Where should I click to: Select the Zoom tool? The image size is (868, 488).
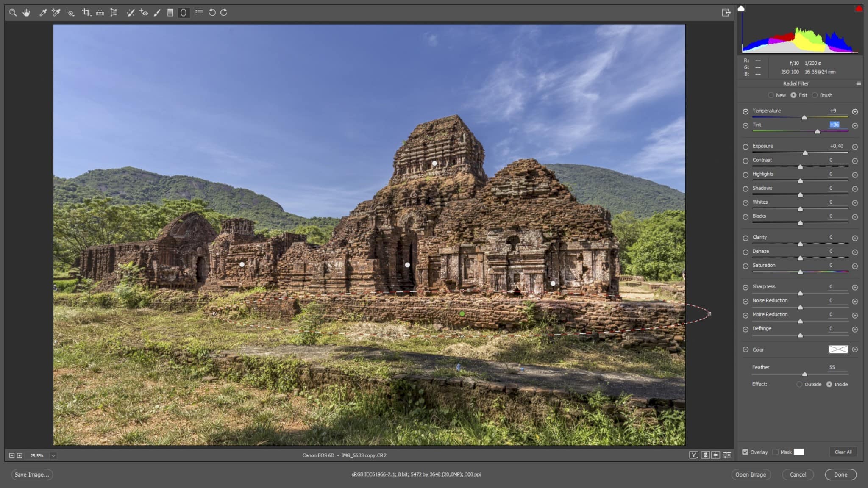tap(13, 13)
